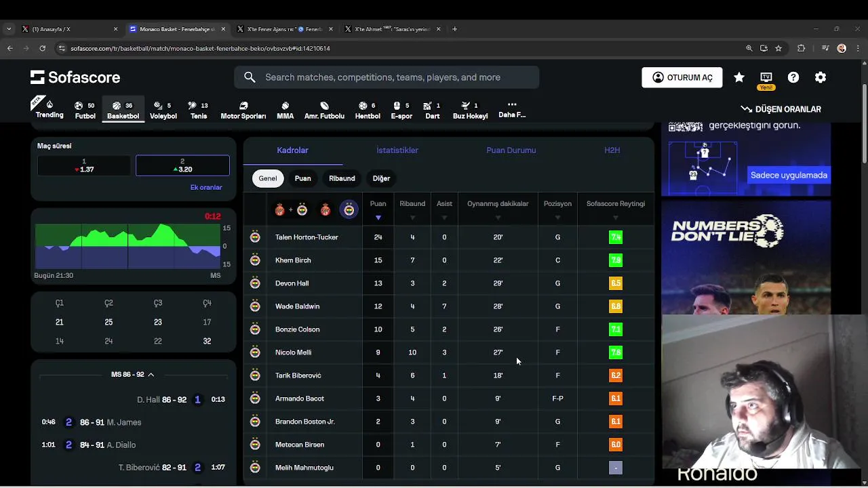Image resolution: width=868 pixels, height=488 pixels.
Task: Sort table by Puan column
Action: pyautogui.click(x=378, y=209)
